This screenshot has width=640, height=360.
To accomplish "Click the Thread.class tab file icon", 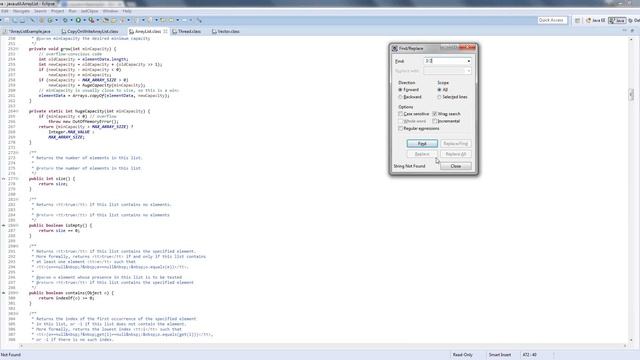I will click(174, 31).
